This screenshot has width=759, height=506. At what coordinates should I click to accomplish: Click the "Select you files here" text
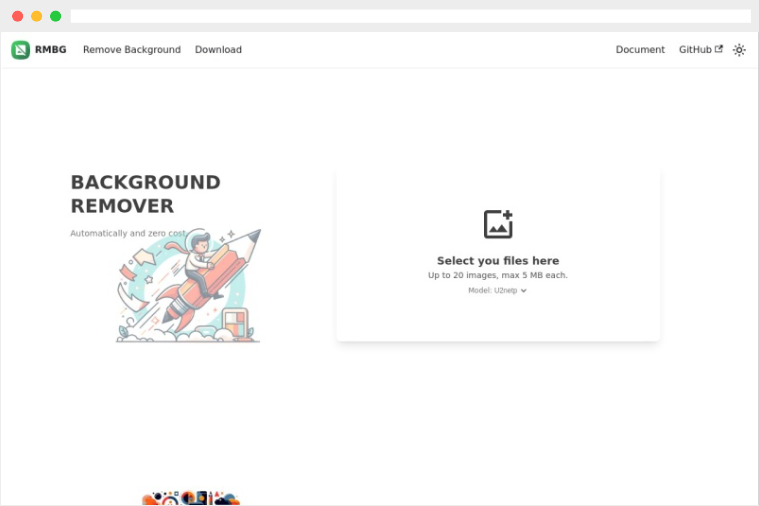pos(498,261)
